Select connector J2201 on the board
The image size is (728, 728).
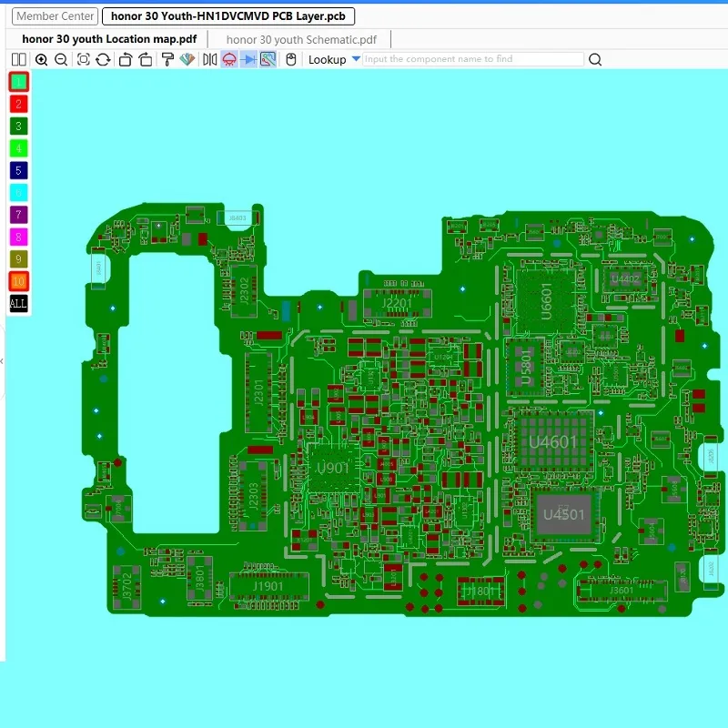(x=397, y=304)
